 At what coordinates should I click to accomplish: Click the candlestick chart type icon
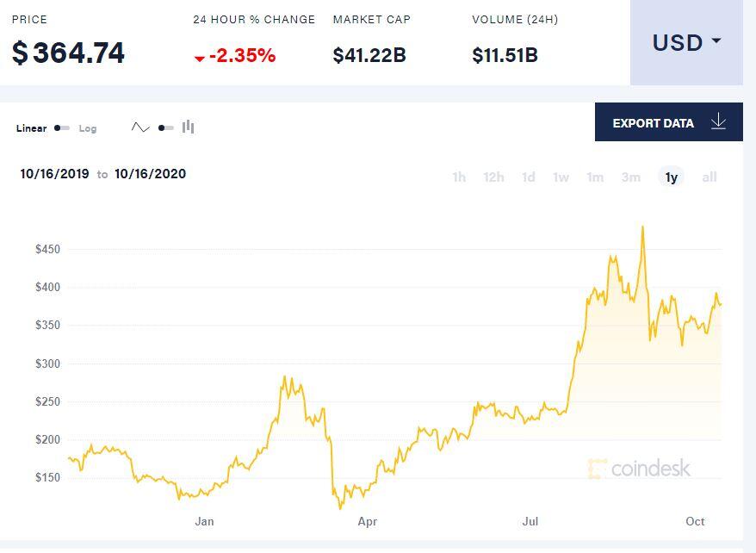tap(189, 127)
